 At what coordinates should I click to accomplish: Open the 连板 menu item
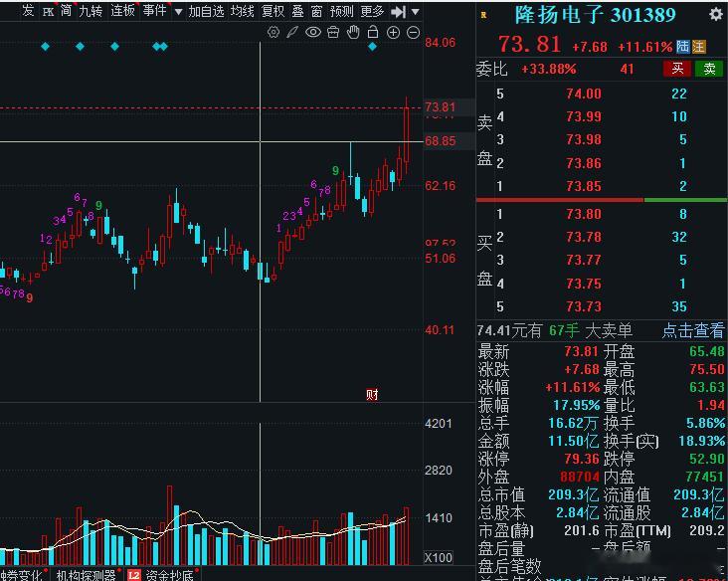coord(122,10)
